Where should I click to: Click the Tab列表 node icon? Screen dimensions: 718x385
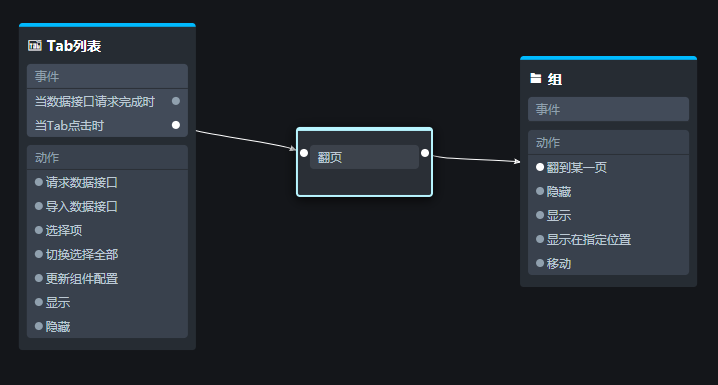click(35, 45)
